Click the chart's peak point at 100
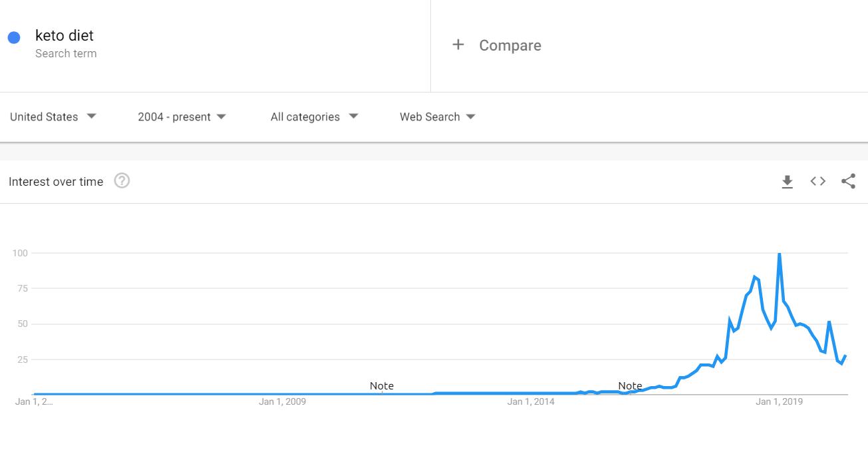The width and height of the screenshot is (868, 460). [x=779, y=254]
